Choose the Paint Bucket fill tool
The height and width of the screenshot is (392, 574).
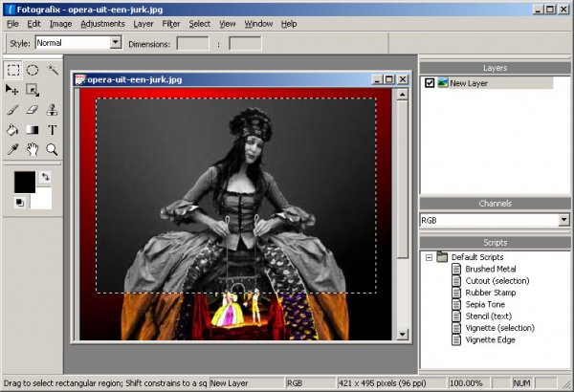click(12, 130)
